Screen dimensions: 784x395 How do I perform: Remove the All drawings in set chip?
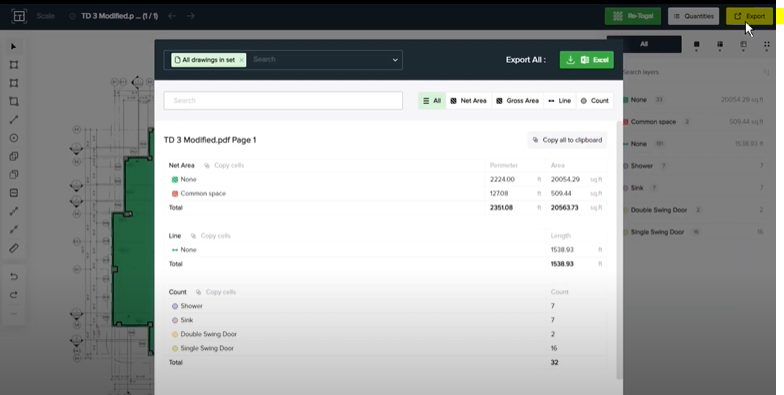point(242,60)
